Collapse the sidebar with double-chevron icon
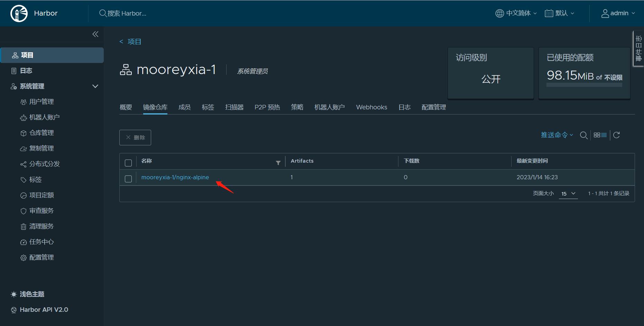 pyautogui.click(x=95, y=34)
